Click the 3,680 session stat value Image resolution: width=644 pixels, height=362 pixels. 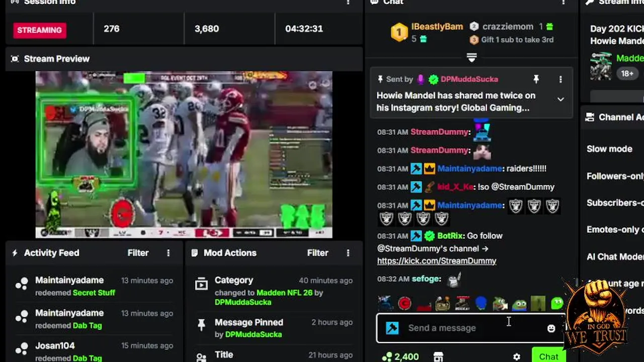click(x=207, y=29)
